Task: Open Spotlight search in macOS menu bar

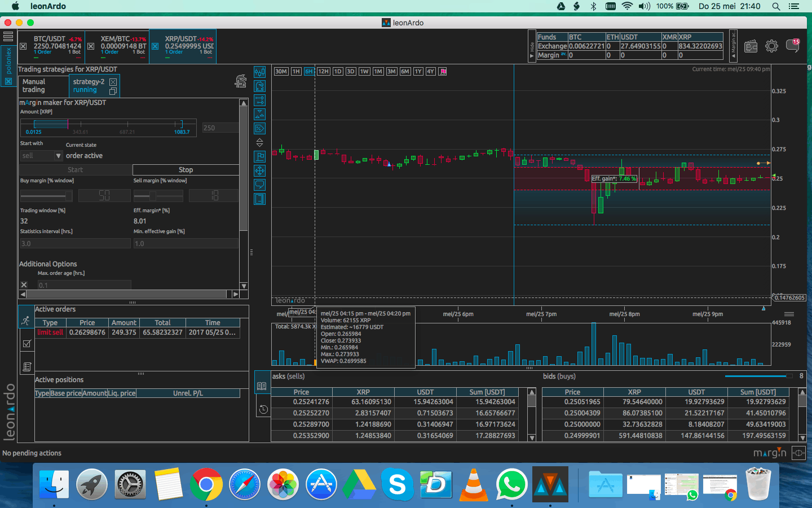Action: (776, 6)
